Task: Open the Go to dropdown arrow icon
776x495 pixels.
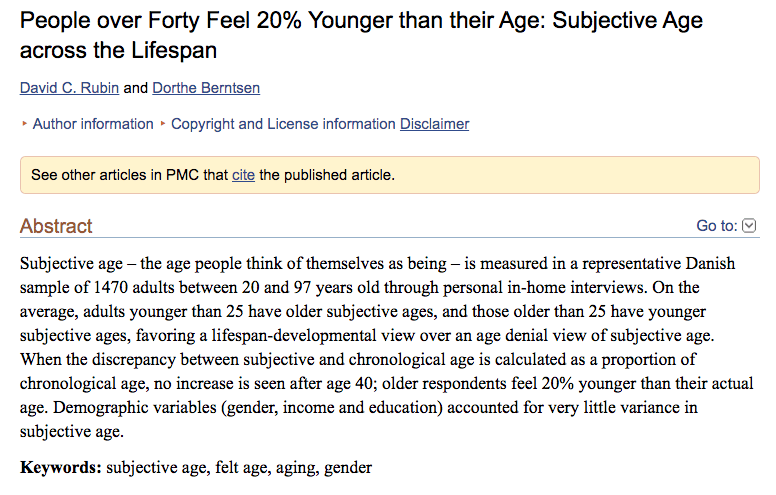Action: pos(749,226)
